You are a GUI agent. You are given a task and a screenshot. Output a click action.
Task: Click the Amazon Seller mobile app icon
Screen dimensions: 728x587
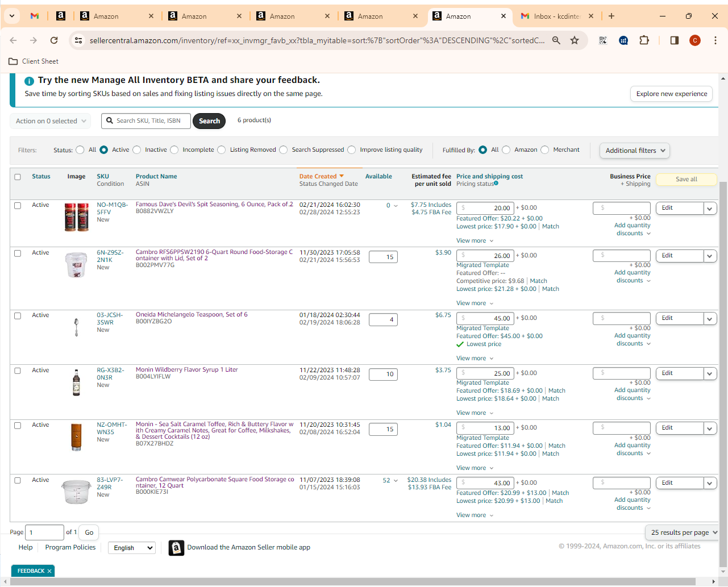[176, 548]
